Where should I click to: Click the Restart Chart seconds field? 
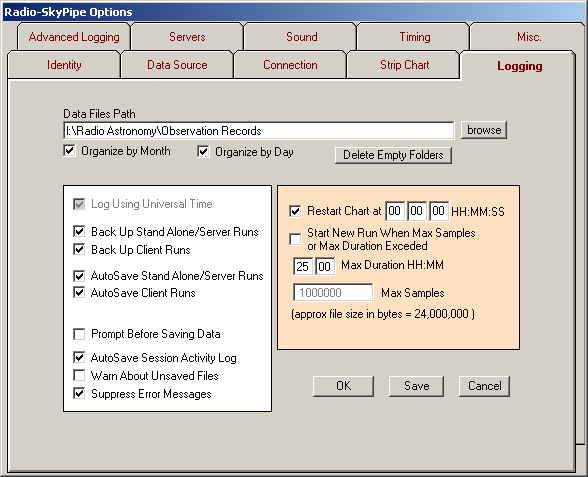click(438, 211)
